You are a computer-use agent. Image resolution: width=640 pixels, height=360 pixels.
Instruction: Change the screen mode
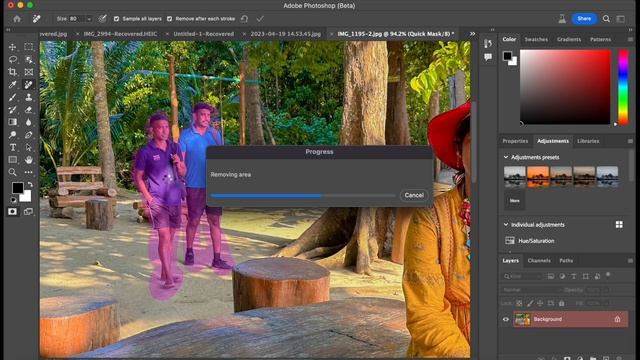tap(28, 211)
